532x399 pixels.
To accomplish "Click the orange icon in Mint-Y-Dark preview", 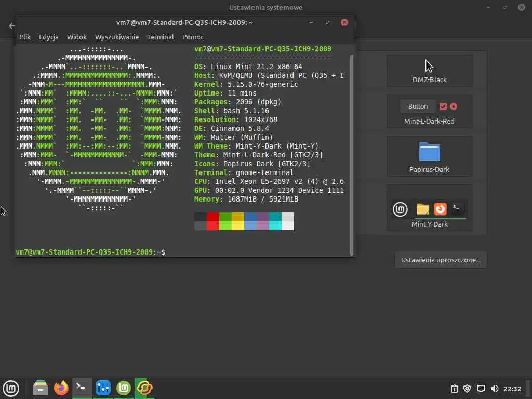I will (x=441, y=209).
